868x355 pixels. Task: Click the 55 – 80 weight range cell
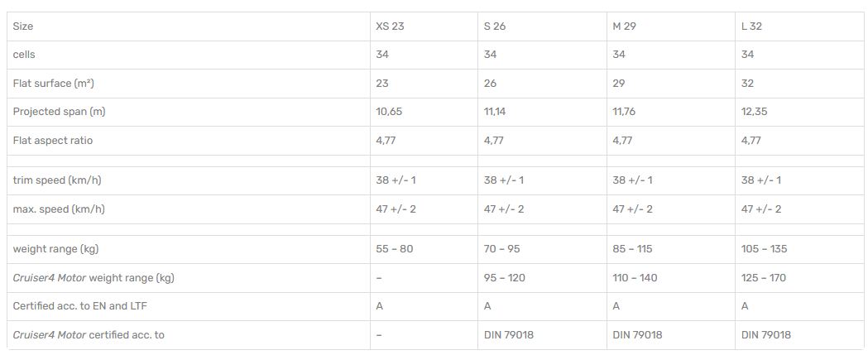point(394,249)
